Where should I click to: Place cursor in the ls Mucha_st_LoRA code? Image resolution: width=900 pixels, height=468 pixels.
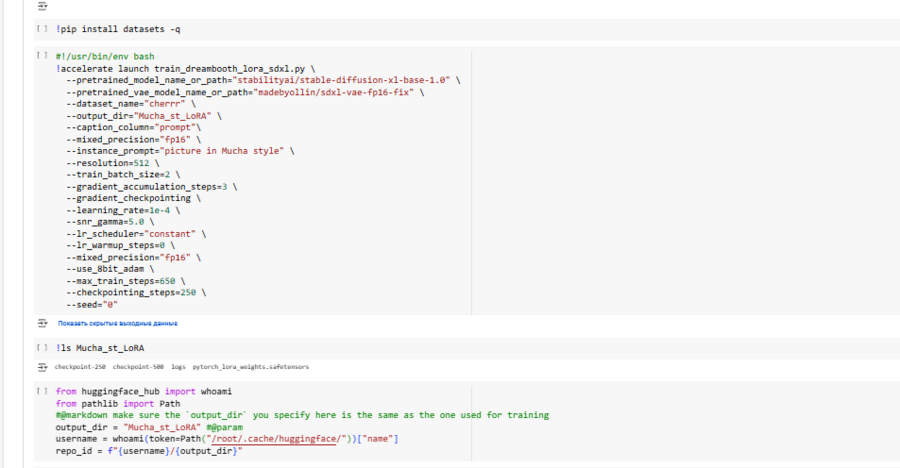[100, 348]
